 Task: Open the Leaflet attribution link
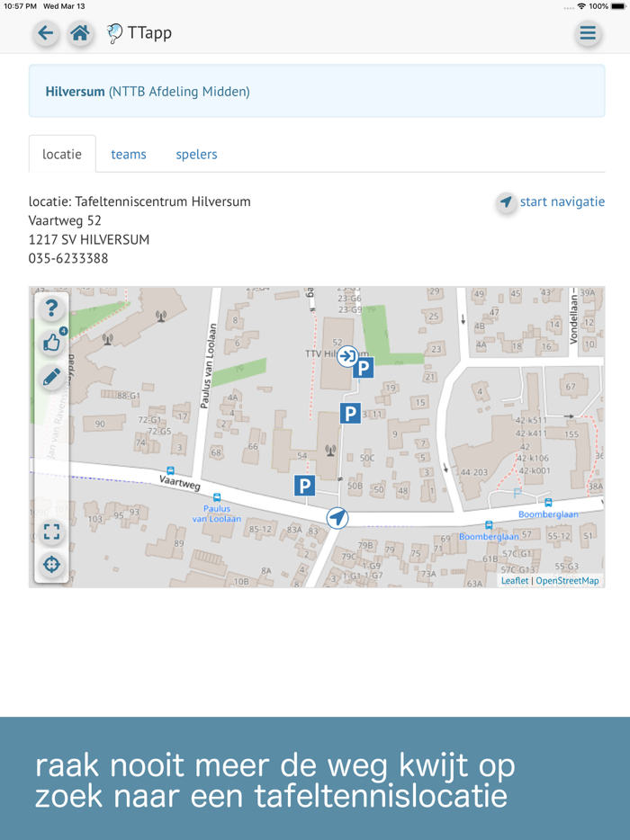[515, 581]
